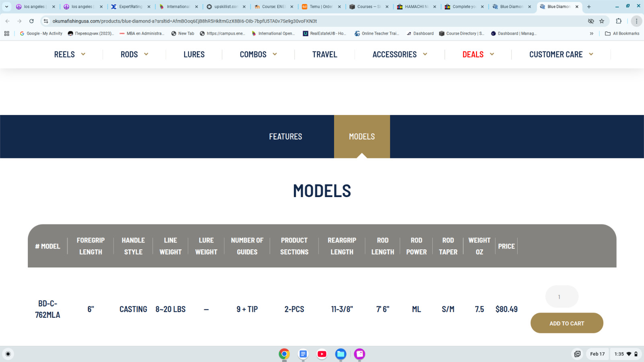
Task: Add BD-C-762MLA rod to cart
Action: point(567,323)
